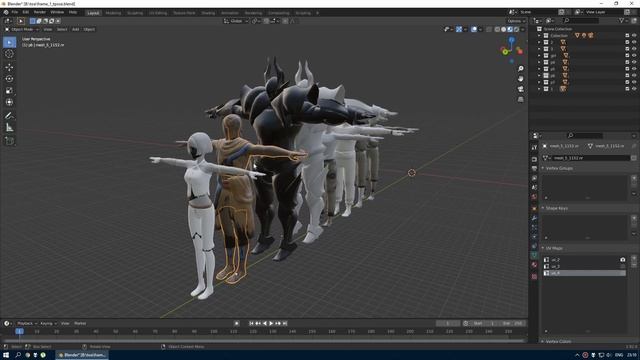Select the Cursor tool
Image resolution: width=640 pixels, height=360 pixels.
click(x=9, y=54)
